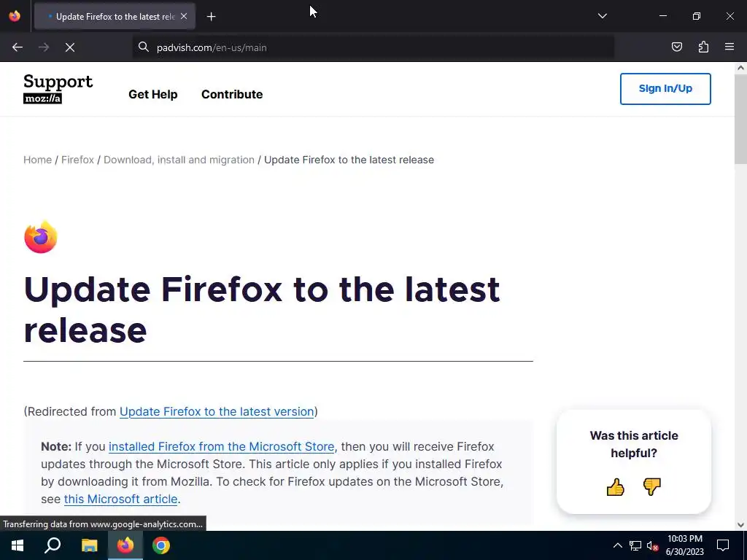Image resolution: width=747 pixels, height=560 pixels.
Task: Open the Firefox breadcrumb link
Action: [77, 160]
